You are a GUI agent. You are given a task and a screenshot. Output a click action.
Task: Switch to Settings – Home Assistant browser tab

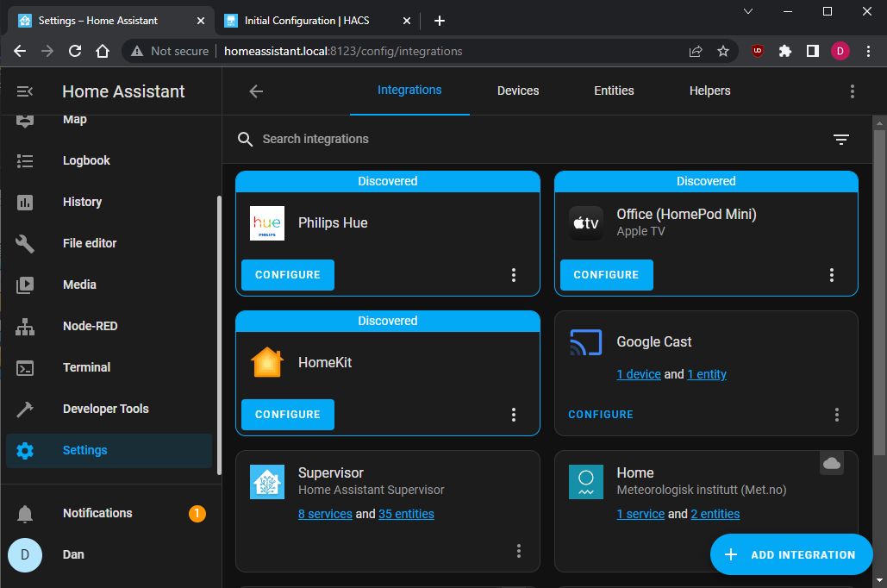coord(112,21)
